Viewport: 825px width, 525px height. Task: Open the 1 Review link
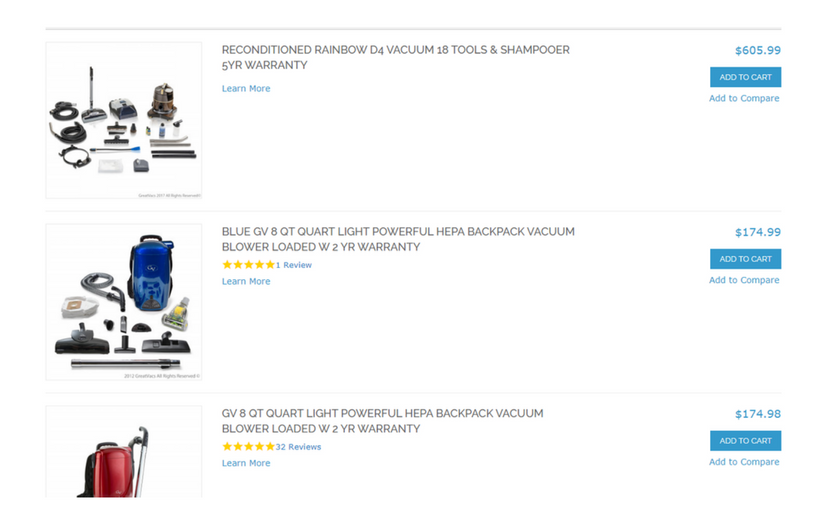click(x=294, y=265)
